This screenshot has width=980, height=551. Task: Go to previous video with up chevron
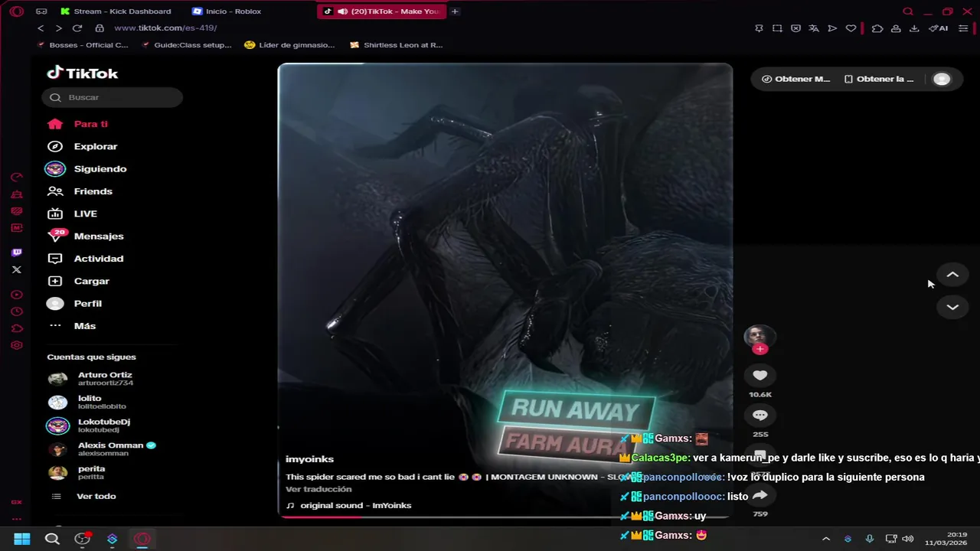pyautogui.click(x=952, y=275)
